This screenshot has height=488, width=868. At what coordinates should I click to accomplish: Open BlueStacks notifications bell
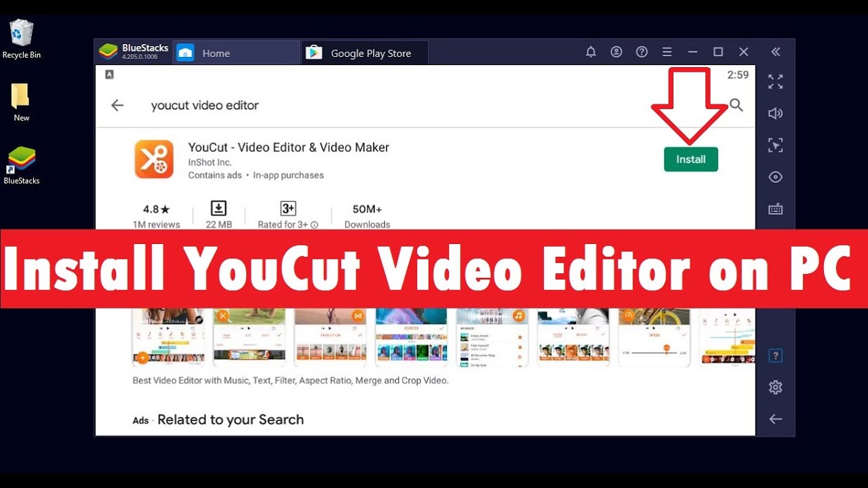(591, 52)
